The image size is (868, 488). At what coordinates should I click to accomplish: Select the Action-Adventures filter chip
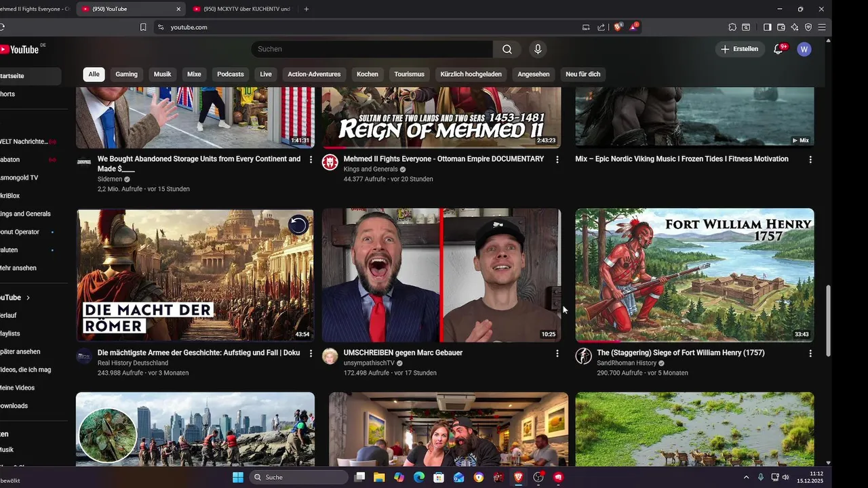(x=314, y=75)
